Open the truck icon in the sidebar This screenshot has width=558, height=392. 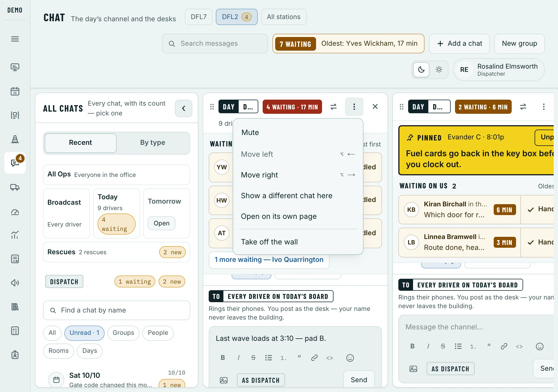click(15, 187)
